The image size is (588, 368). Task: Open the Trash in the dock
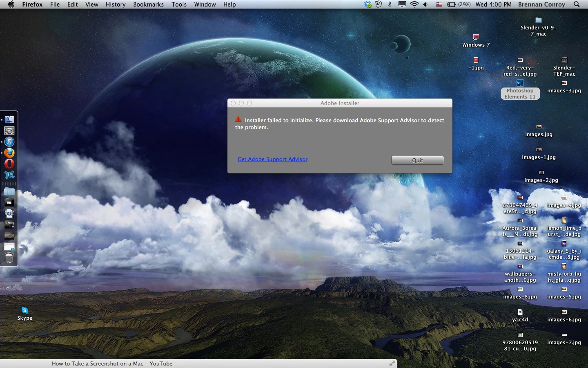click(x=9, y=258)
